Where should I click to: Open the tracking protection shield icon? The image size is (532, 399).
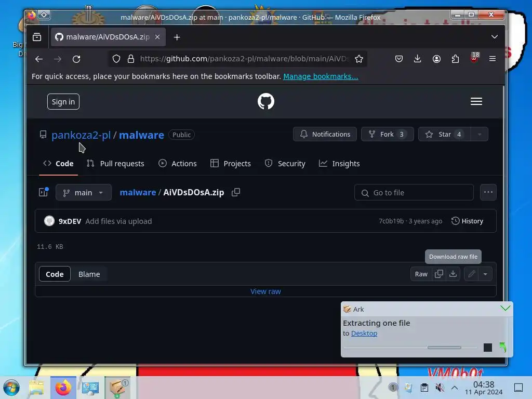coord(116,59)
